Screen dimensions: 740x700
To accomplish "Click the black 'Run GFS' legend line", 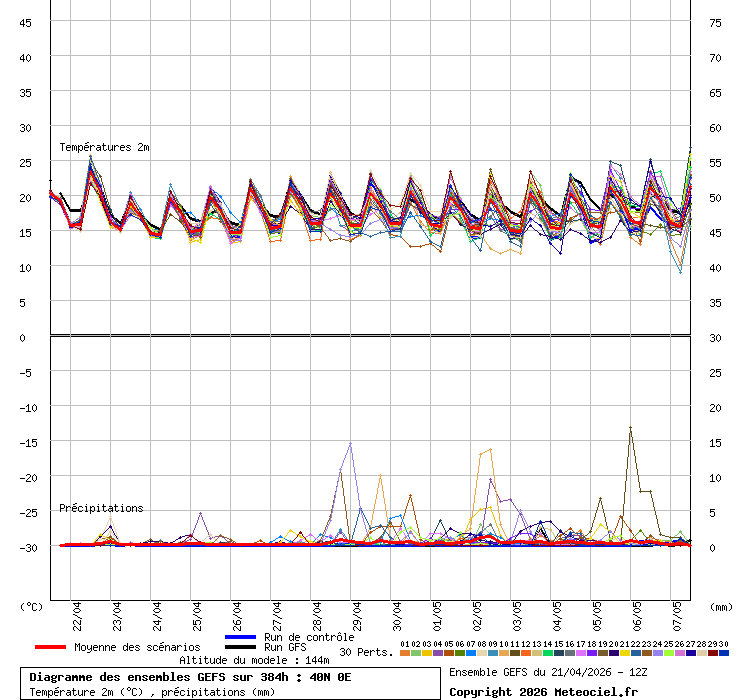I will coord(241,647).
